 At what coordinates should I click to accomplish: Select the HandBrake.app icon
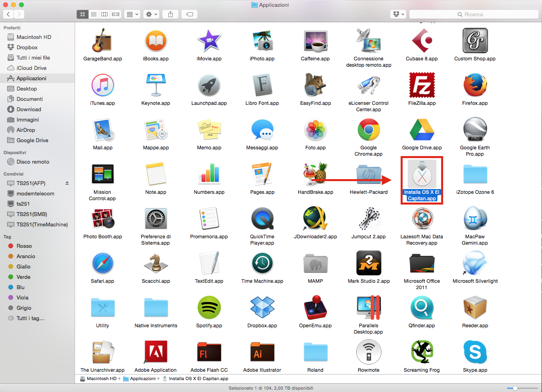point(315,174)
